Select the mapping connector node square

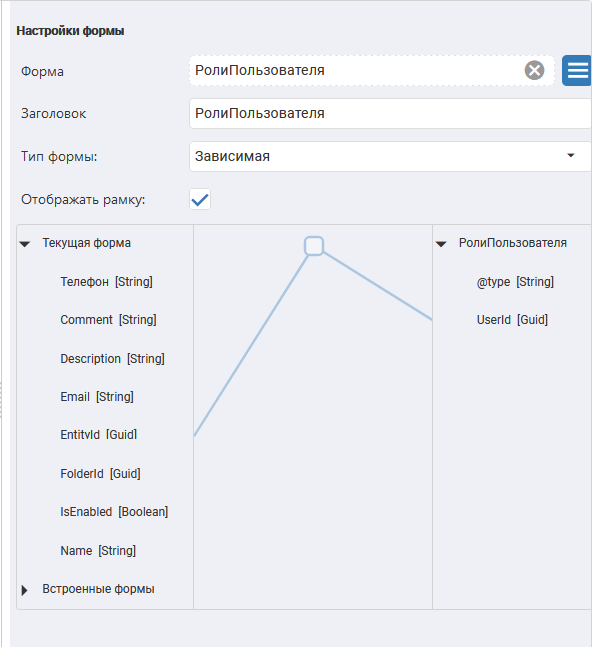314,246
